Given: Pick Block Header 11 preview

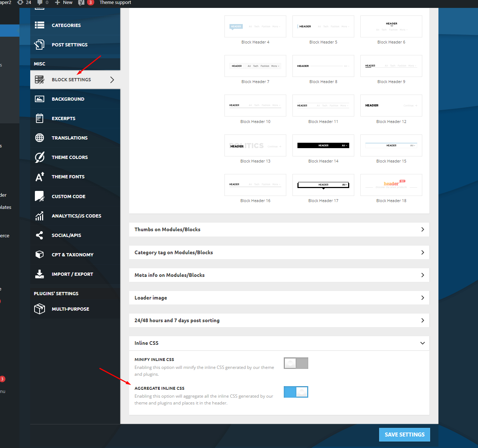Looking at the screenshot, I should pyautogui.click(x=323, y=105).
